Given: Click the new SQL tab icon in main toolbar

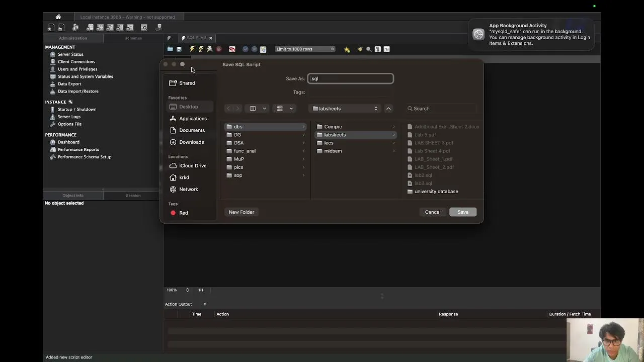Looking at the screenshot, I should [51, 27].
